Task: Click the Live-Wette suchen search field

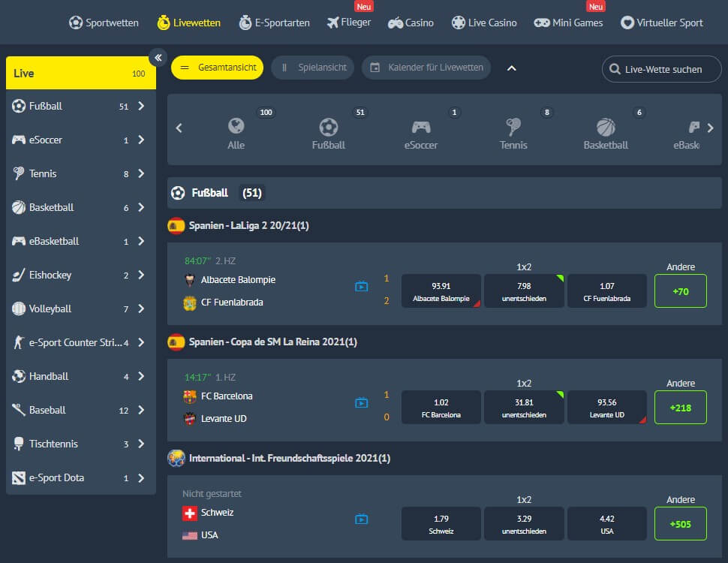Action: pos(662,69)
